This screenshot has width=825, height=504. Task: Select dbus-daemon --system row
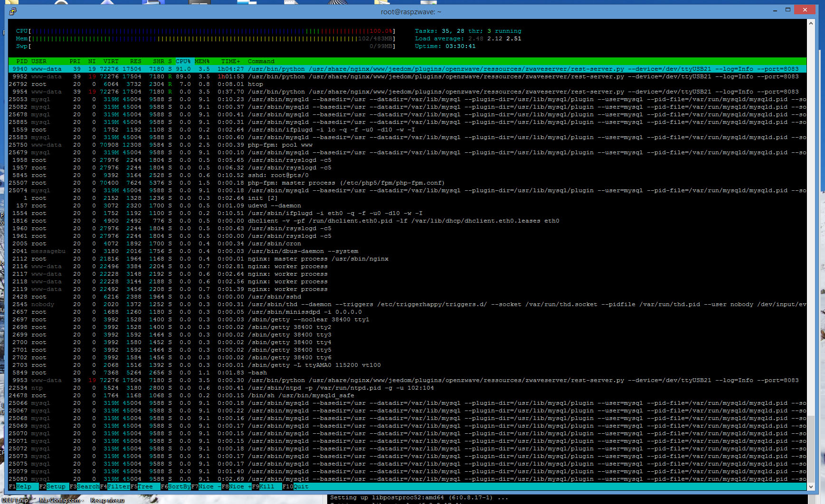(407, 251)
